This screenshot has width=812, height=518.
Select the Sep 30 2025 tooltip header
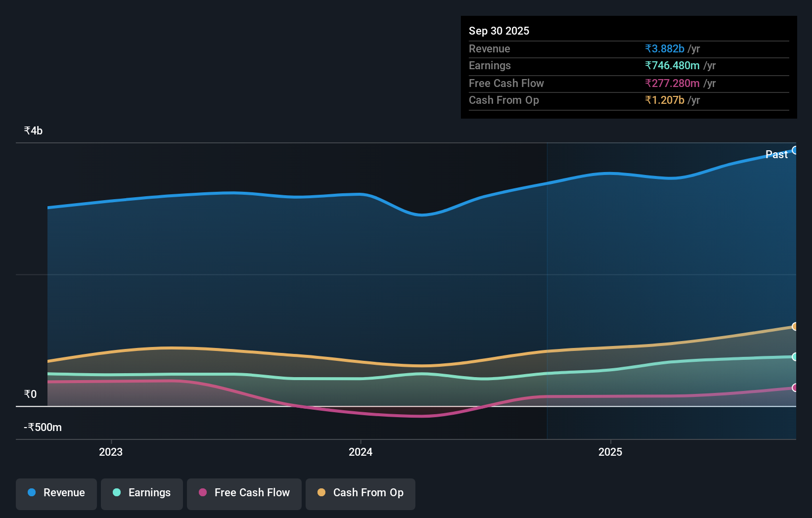point(499,31)
